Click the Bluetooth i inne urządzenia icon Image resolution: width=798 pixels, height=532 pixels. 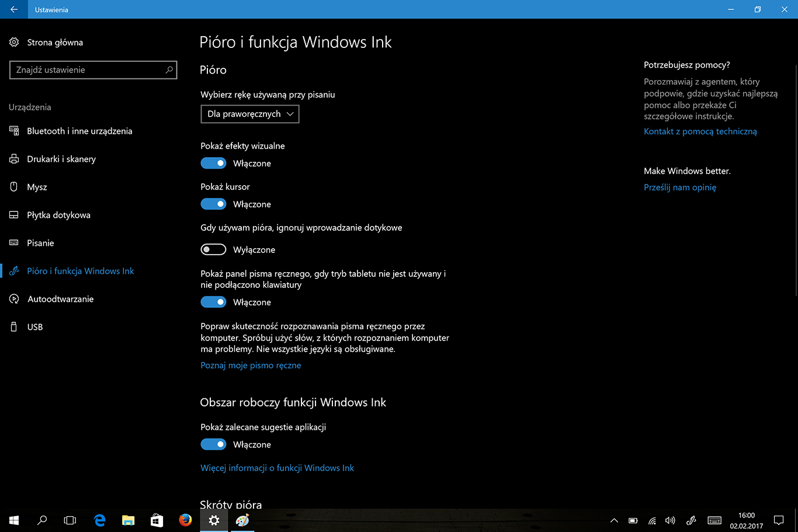pos(14,131)
